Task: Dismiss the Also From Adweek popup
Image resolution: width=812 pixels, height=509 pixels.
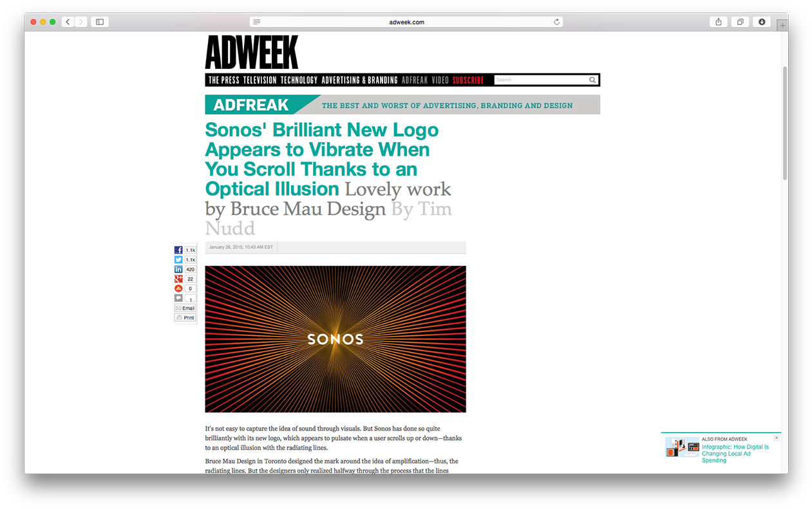Action: pos(777,437)
